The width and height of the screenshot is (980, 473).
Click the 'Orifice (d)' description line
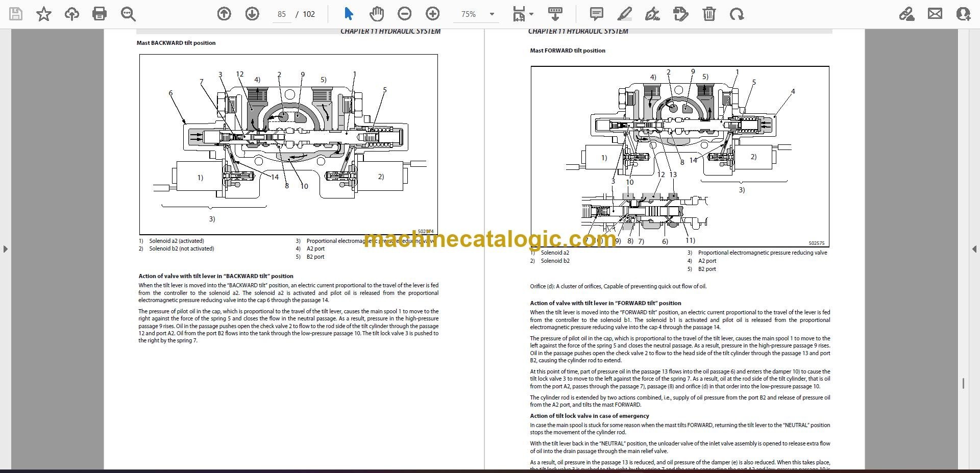618,286
